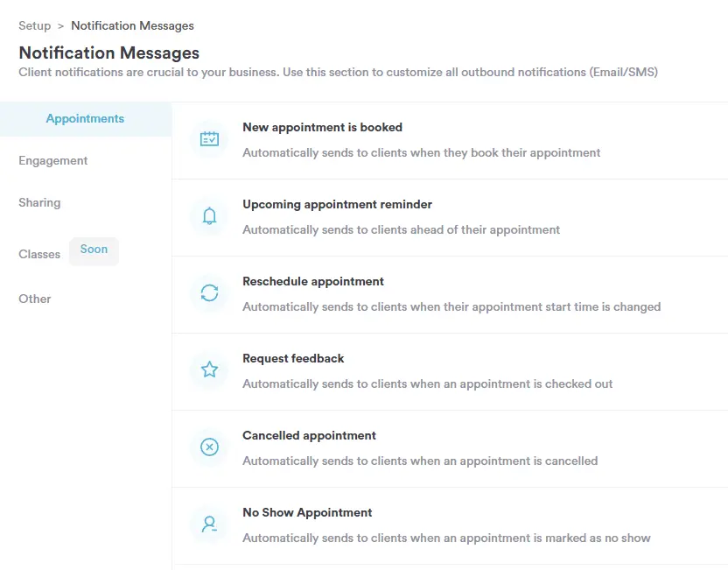The height and width of the screenshot is (570, 728).
Task: Click the Notification Messages breadcrumb
Action: pos(131,25)
